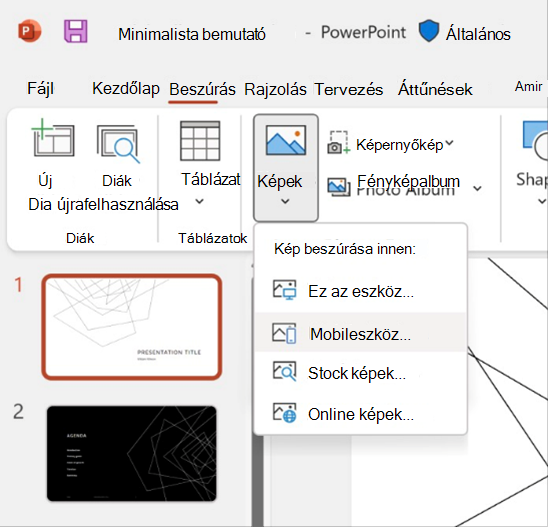Click the Táblázat table grid icon

200,141
